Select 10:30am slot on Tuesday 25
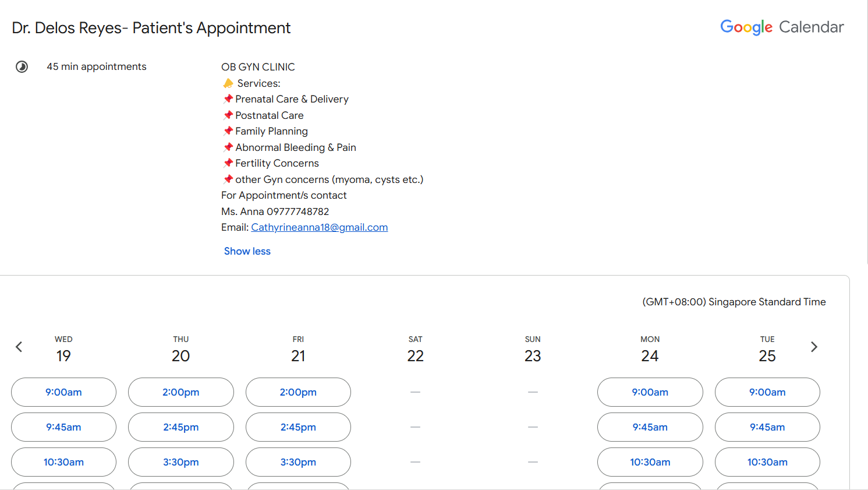 pos(767,462)
